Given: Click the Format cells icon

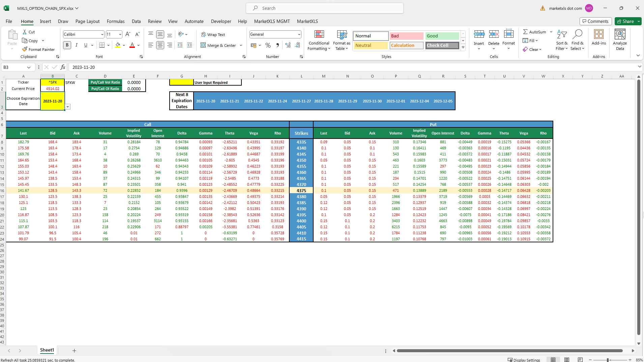Looking at the screenshot, I should click(x=508, y=34).
